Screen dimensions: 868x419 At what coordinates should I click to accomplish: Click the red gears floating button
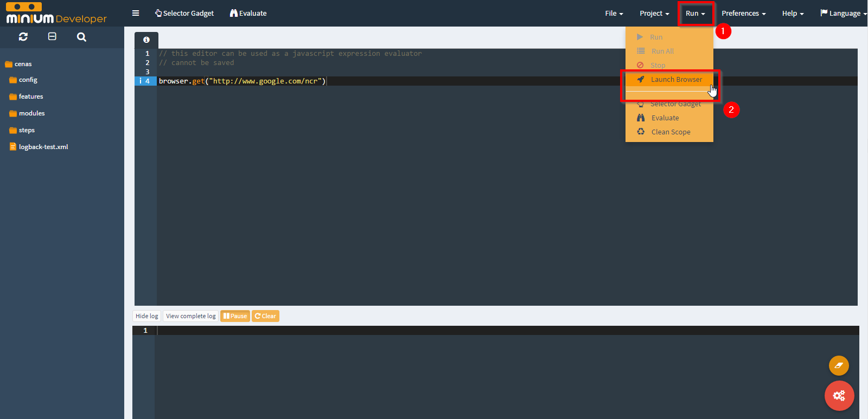click(839, 396)
